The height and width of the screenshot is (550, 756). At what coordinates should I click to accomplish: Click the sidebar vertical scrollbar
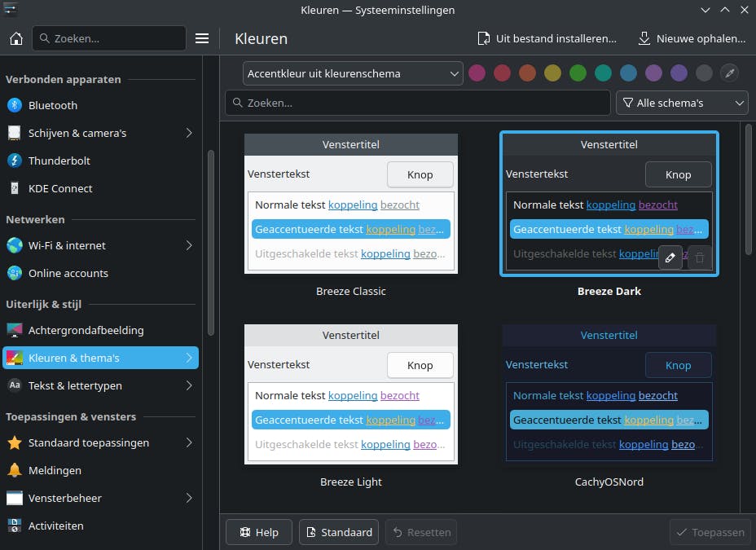pyautogui.click(x=211, y=243)
